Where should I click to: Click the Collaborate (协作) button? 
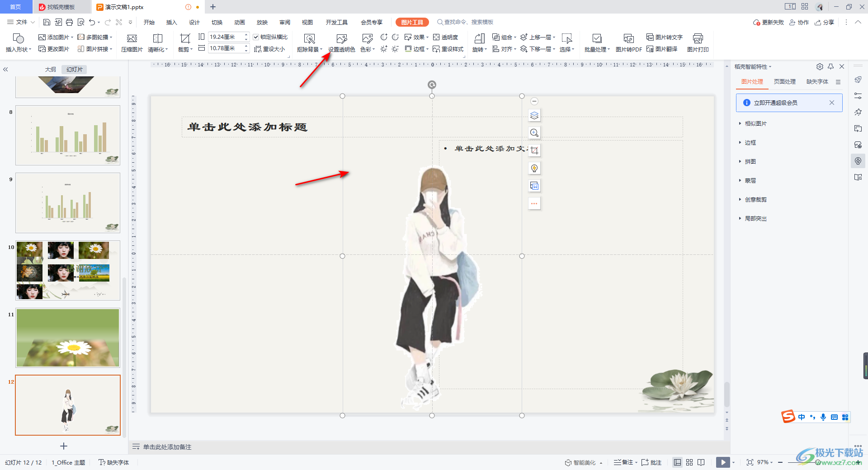click(799, 22)
